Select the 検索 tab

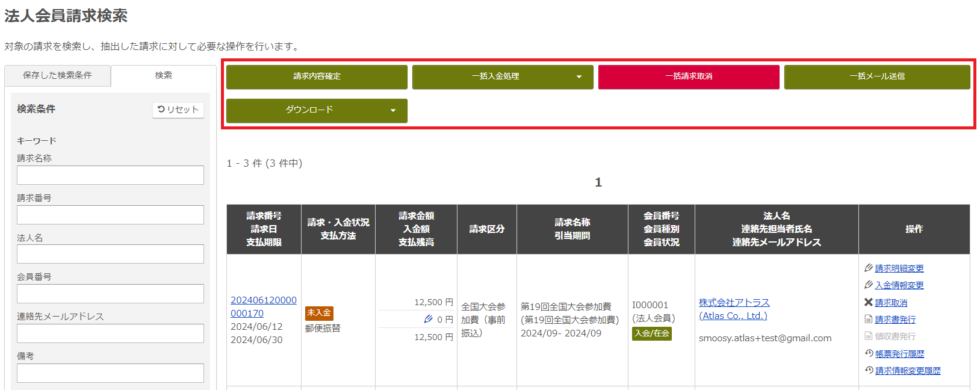click(164, 75)
